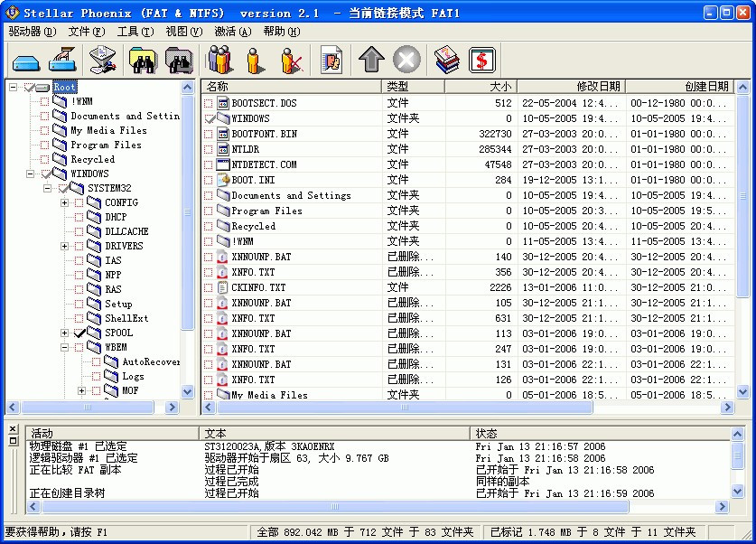Expand the CONFIG folder node
Image resolution: width=756 pixels, height=544 pixels.
[x=65, y=202]
